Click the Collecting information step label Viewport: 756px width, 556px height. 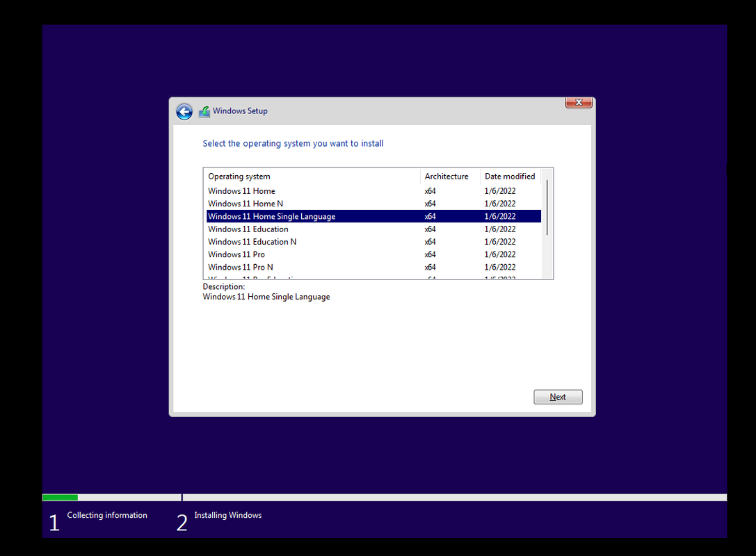pos(107,515)
